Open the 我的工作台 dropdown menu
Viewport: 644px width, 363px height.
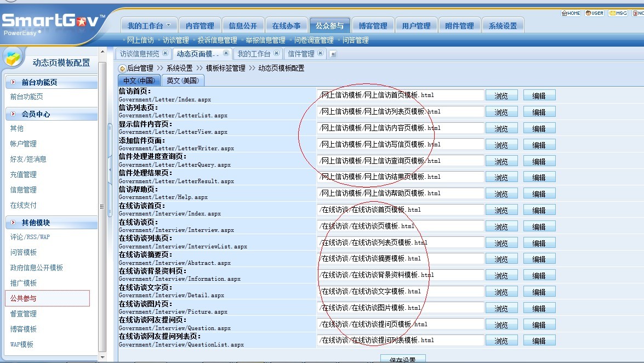pos(168,25)
